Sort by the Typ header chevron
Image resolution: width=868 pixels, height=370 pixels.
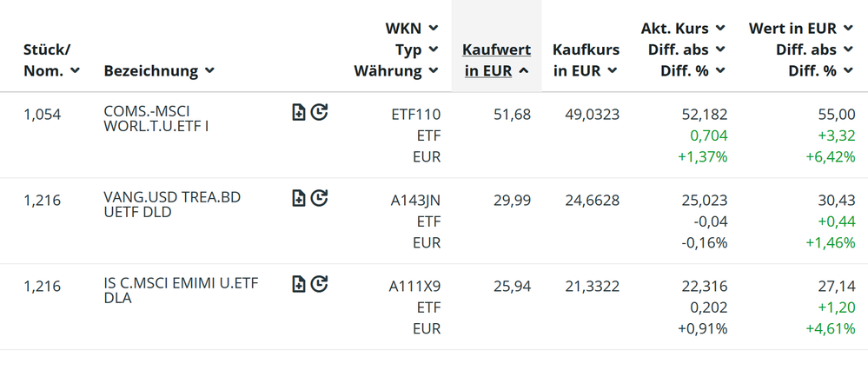tap(434, 50)
